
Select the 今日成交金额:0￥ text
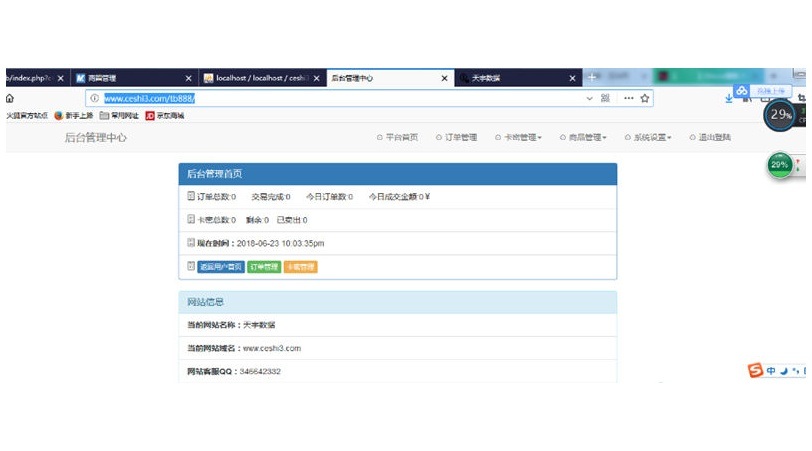399,197
